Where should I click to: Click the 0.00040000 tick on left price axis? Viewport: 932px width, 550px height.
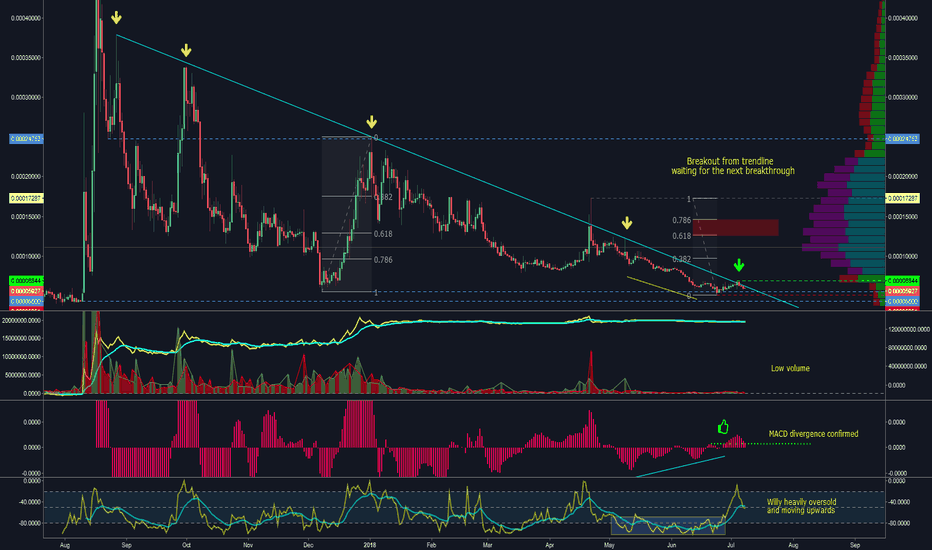coord(26,18)
